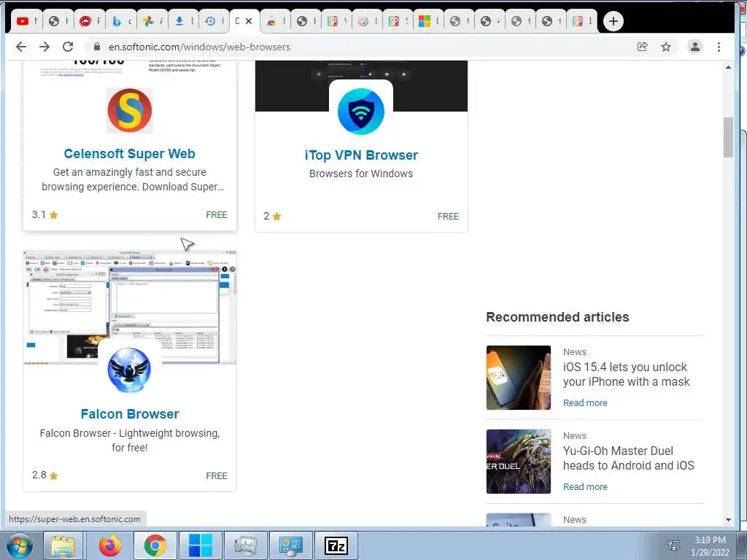Open the Windows Start menu orb
Viewport: 747px width, 560px height.
(x=19, y=545)
